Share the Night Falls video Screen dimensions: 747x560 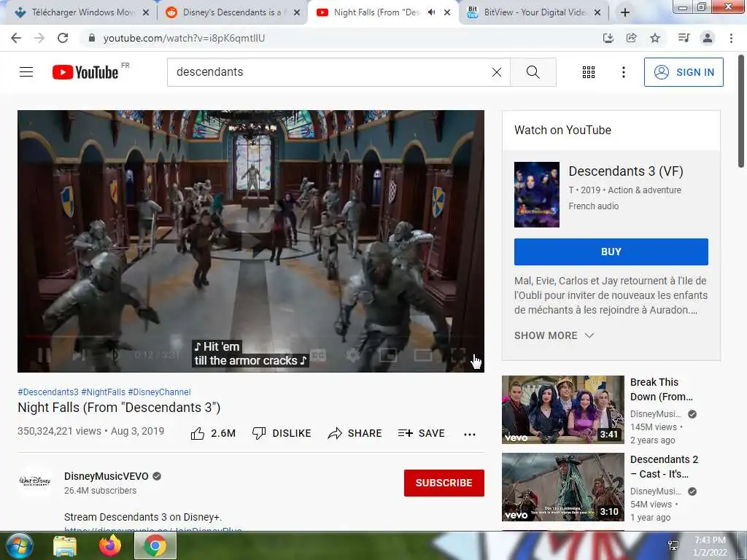click(x=355, y=433)
